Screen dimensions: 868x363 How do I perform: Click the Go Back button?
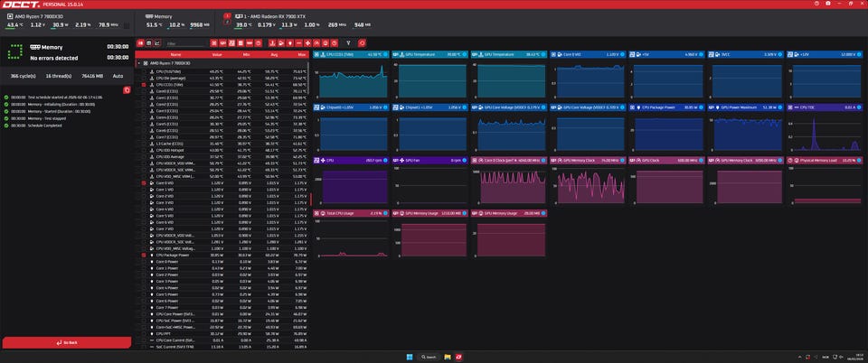coord(65,343)
